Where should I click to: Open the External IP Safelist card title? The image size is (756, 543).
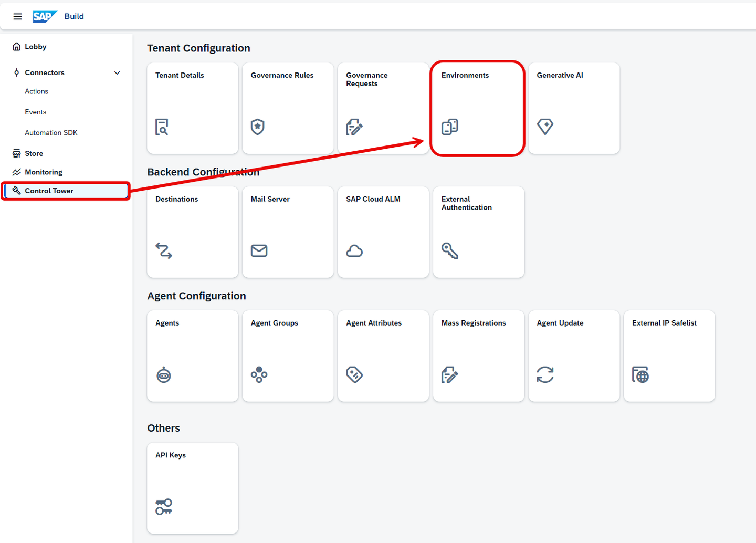664,323
